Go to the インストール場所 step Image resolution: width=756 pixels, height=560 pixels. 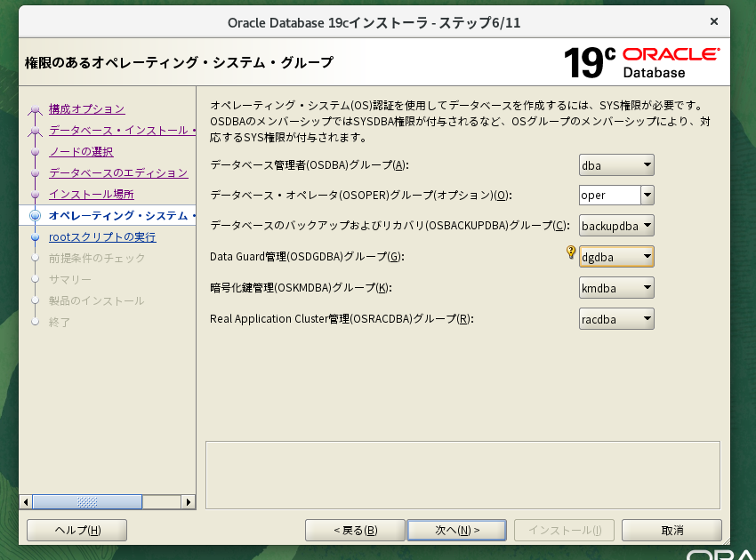tap(91, 194)
